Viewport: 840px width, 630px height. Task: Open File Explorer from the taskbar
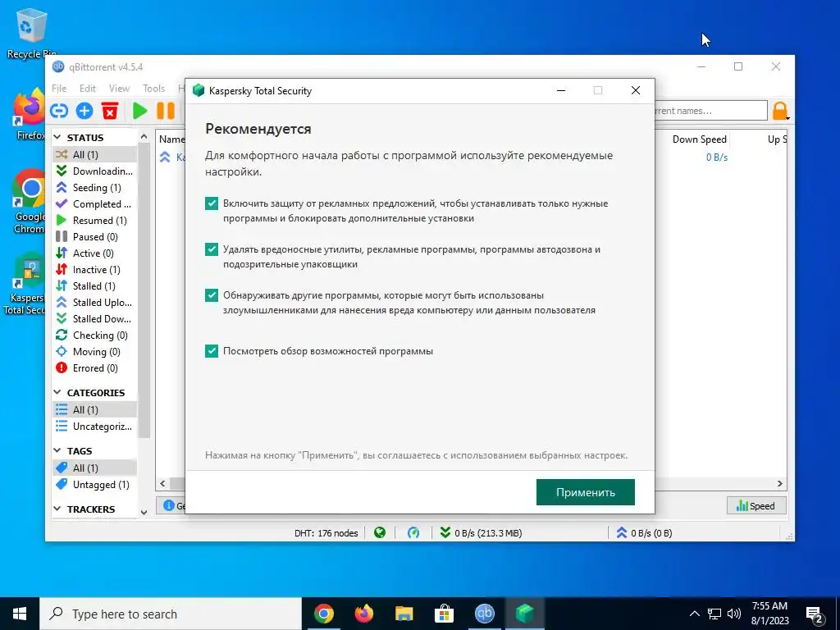(404, 614)
